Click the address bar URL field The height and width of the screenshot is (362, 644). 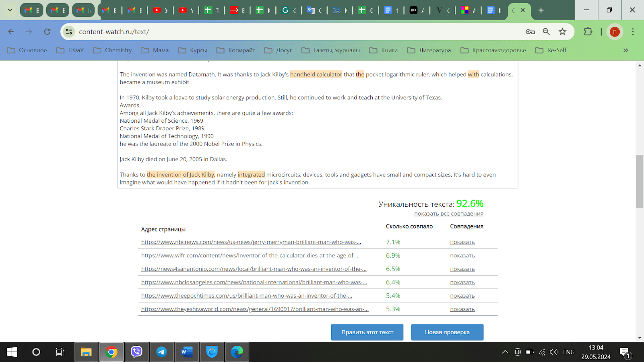pyautogui.click(x=282, y=32)
